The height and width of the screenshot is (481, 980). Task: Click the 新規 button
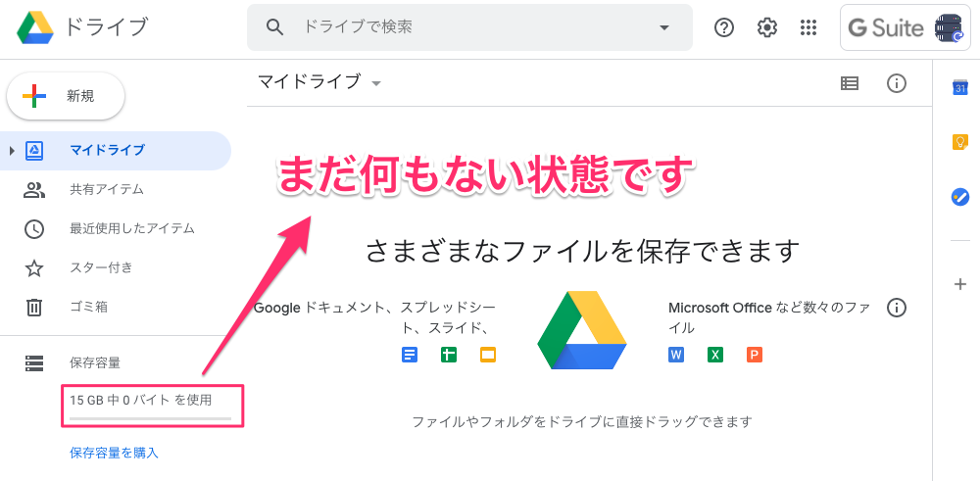pyautogui.click(x=67, y=96)
